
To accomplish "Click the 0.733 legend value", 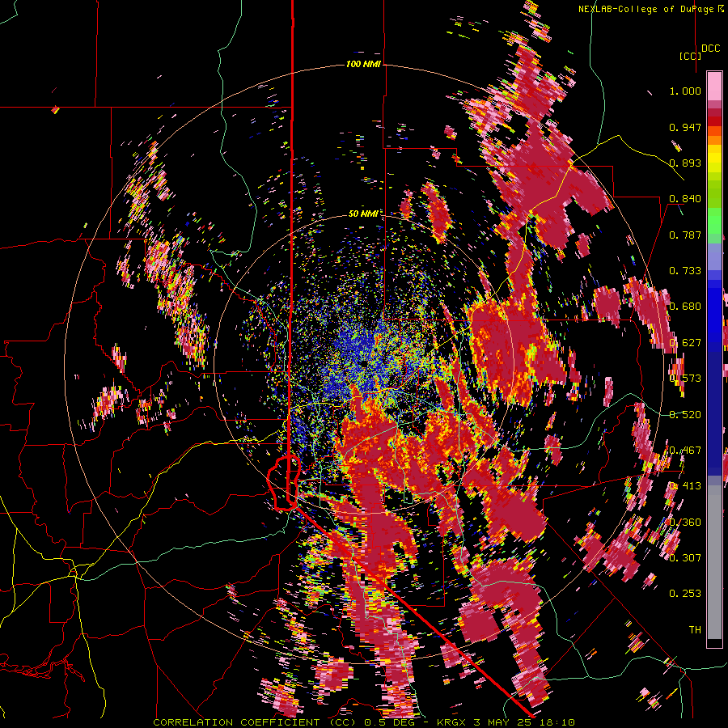I will click(x=685, y=271).
